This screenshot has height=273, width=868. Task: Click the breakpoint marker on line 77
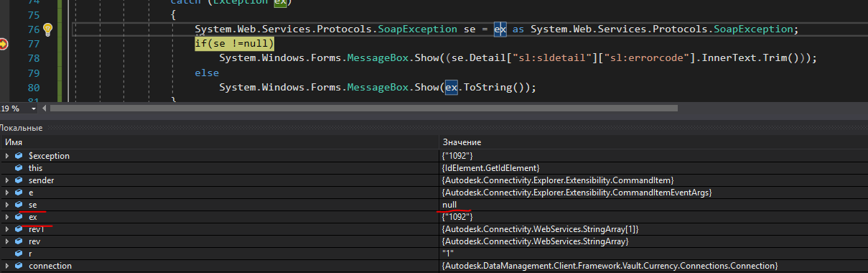point(3,45)
